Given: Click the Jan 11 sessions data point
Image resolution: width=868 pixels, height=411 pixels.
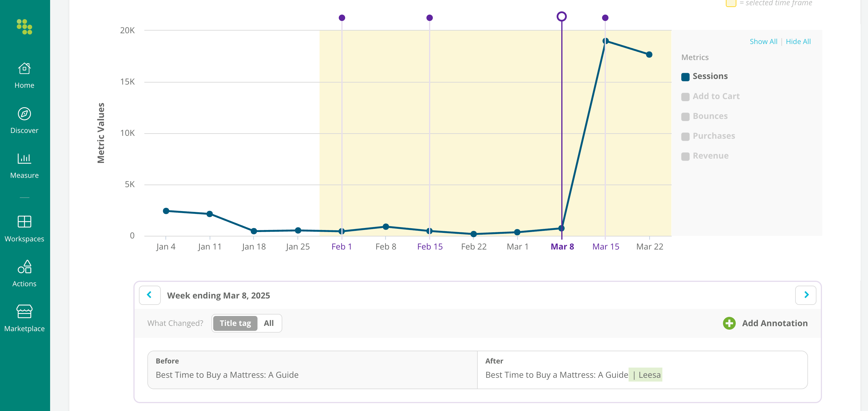Looking at the screenshot, I should click(210, 214).
